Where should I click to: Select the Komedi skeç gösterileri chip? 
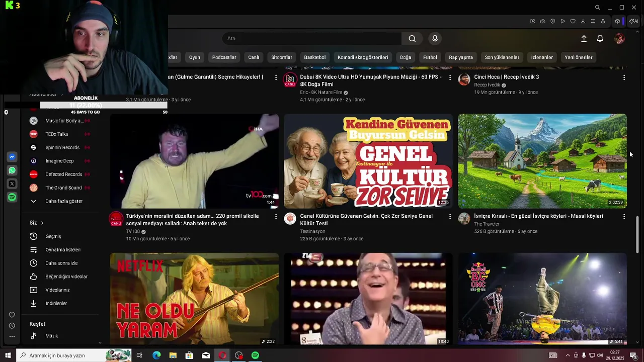(363, 57)
